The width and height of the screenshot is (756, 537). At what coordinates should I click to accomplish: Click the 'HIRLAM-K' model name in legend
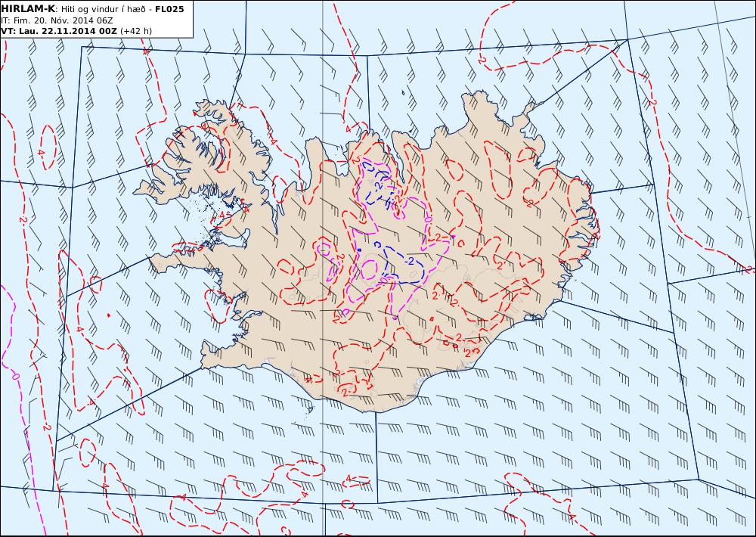(28, 8)
